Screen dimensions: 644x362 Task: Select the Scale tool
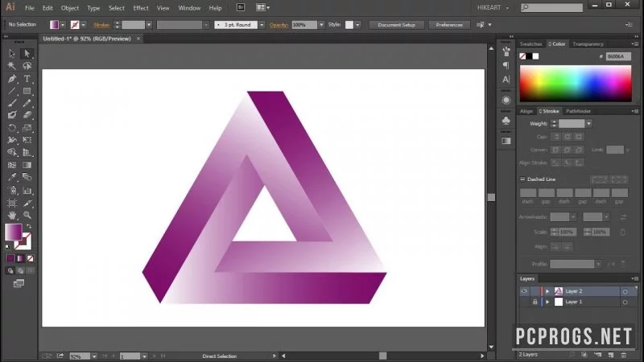tap(27, 128)
